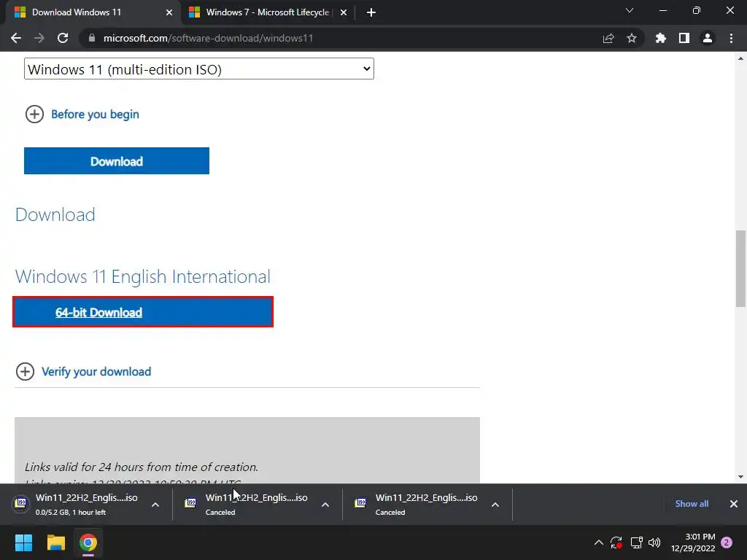Toggle the Chrome side panel icon
747x560 pixels.
684,38
